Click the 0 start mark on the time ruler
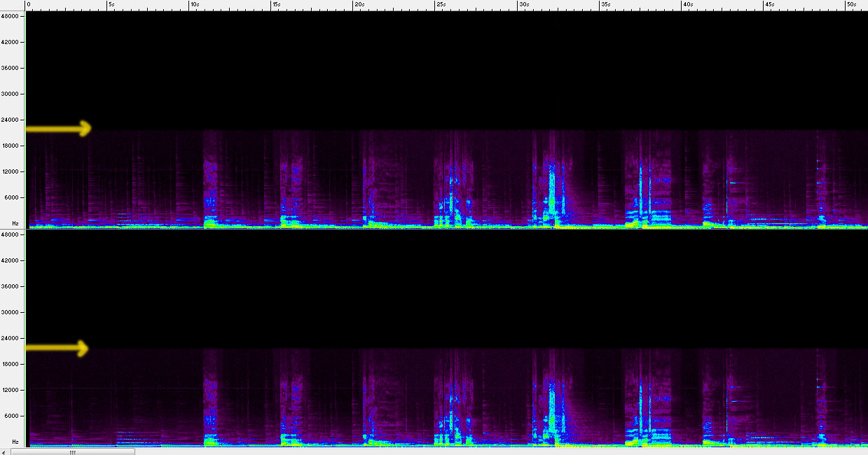 coord(28,5)
